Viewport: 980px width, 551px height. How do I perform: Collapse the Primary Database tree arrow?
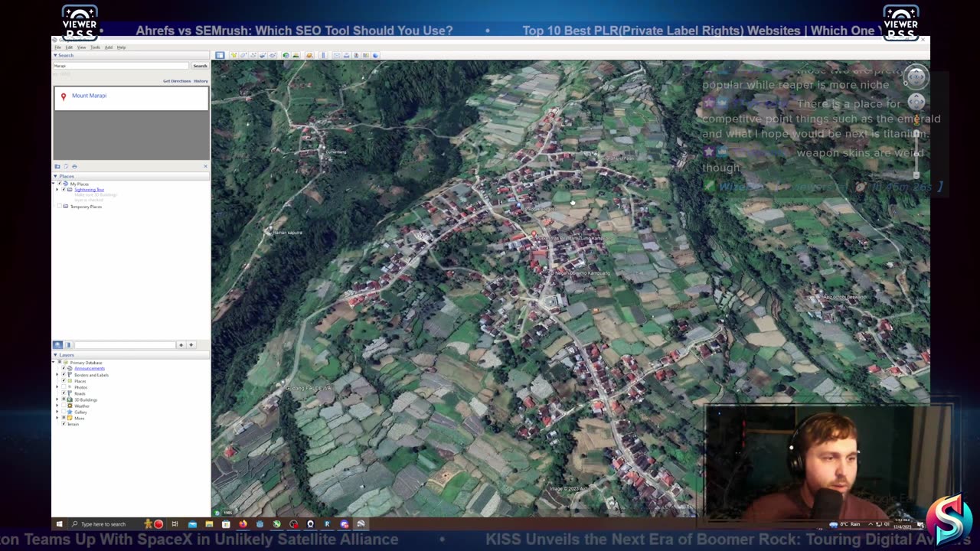[x=54, y=363]
